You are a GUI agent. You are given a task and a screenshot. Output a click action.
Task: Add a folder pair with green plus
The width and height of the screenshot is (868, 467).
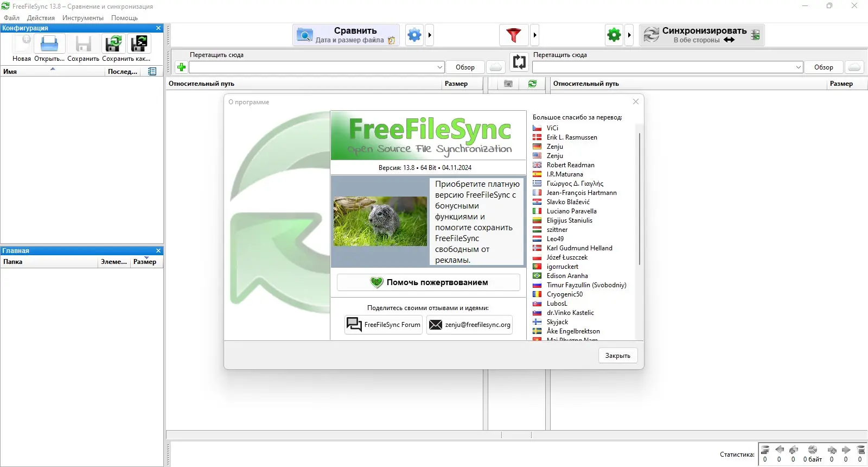point(182,67)
